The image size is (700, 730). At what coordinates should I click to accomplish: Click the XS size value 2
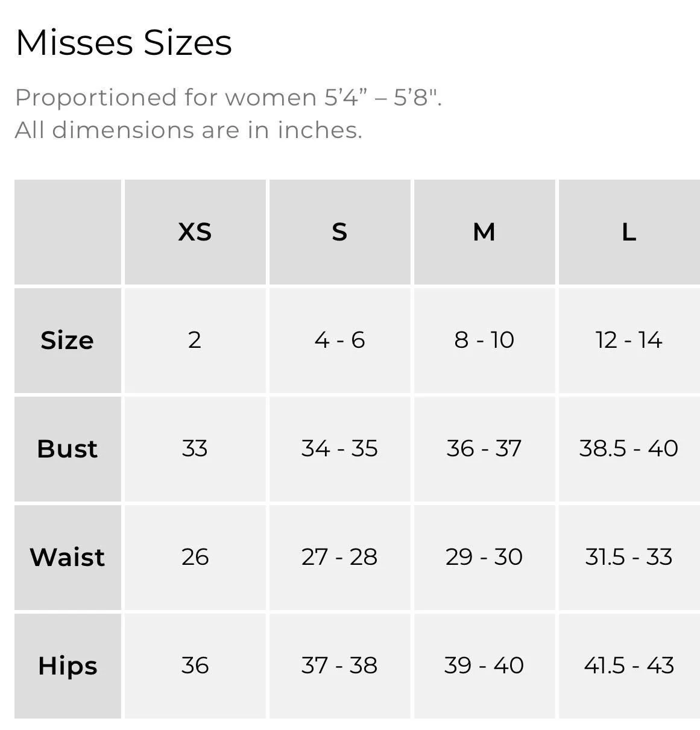[195, 341]
